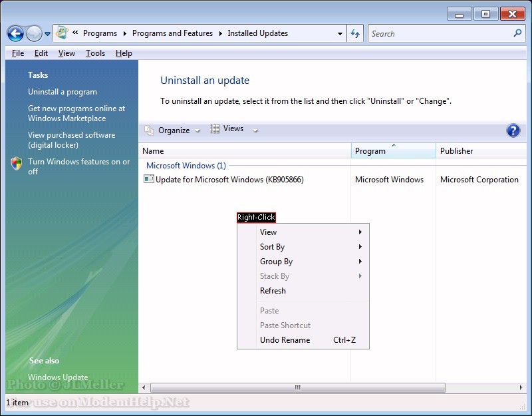
Task: Show the address bar path overflow chevrons
Action: pyautogui.click(x=75, y=33)
